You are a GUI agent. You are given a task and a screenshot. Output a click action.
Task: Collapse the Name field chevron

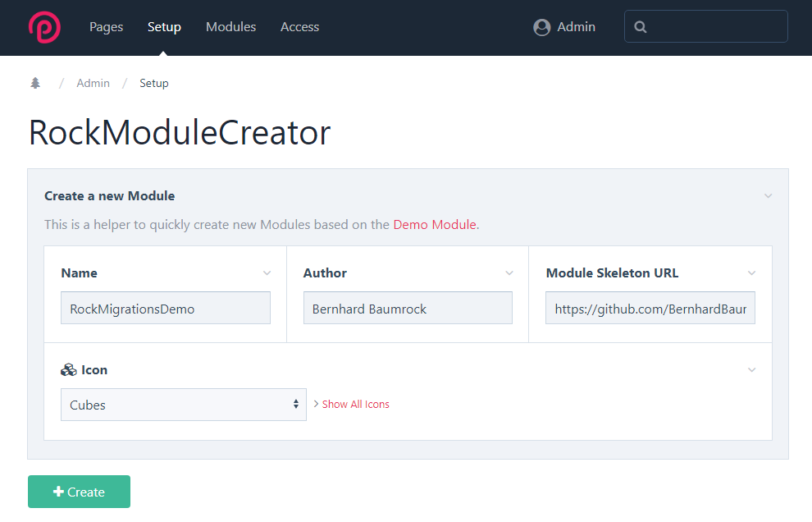[x=267, y=273]
